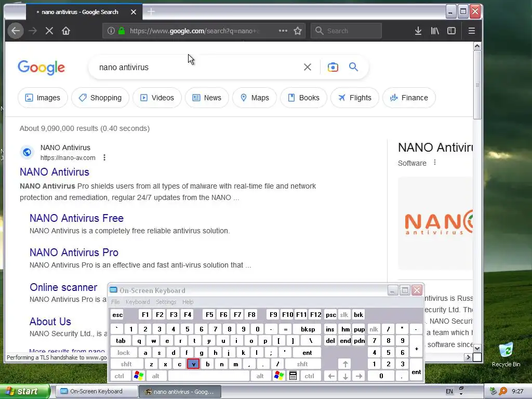Image resolution: width=532 pixels, height=399 pixels.
Task: Open About Us link
Action: [50, 321]
